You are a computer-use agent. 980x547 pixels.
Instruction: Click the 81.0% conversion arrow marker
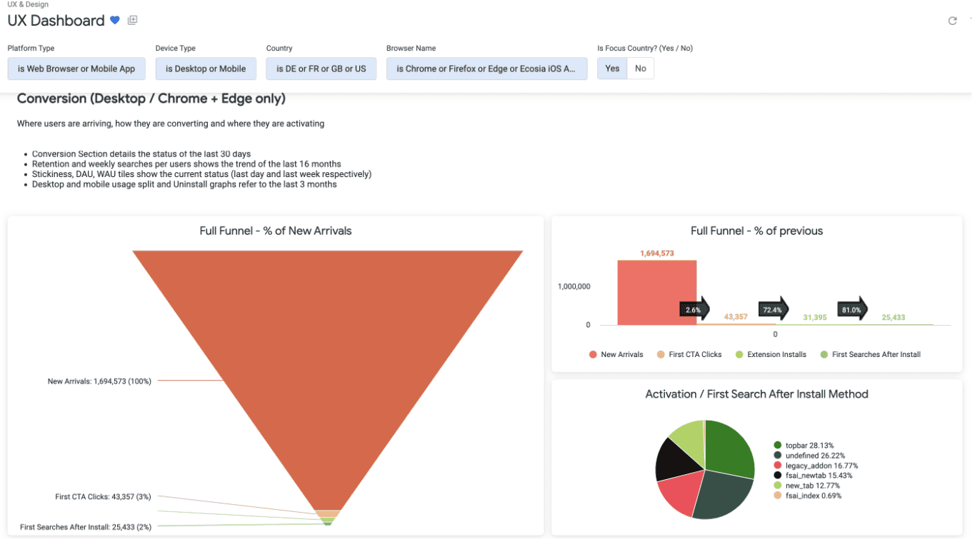tap(852, 310)
